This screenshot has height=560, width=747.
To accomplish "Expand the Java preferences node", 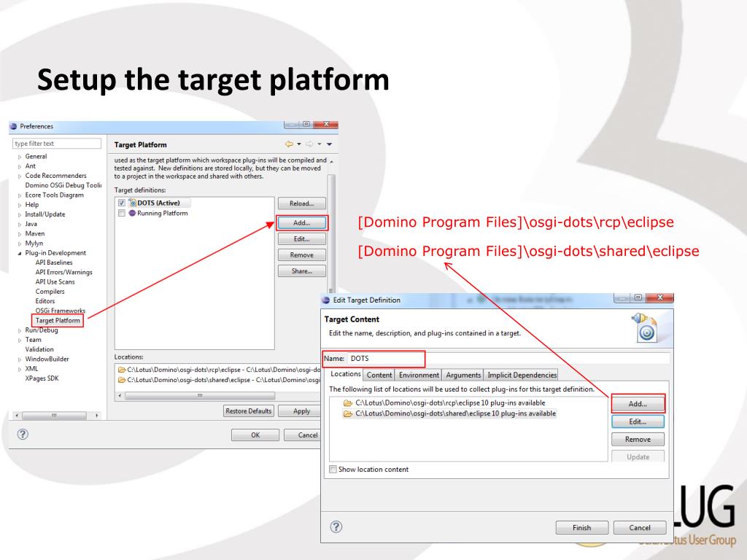I will pos(20,225).
